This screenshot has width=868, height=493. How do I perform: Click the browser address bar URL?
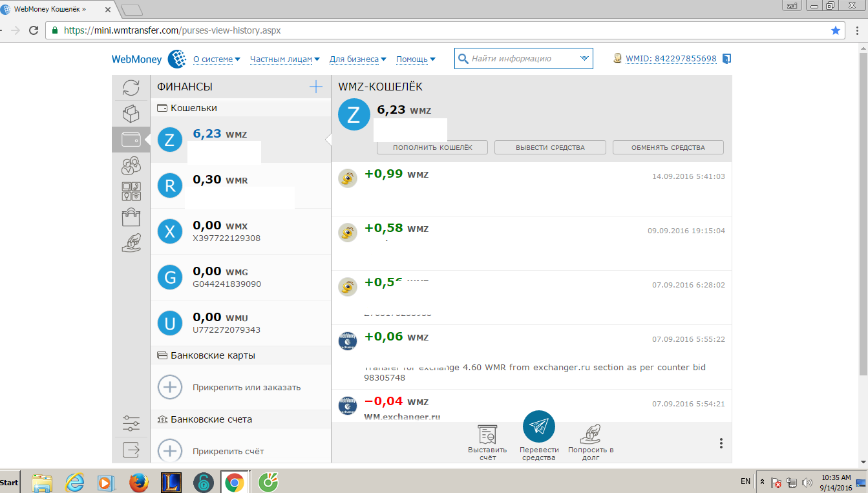pyautogui.click(x=172, y=30)
